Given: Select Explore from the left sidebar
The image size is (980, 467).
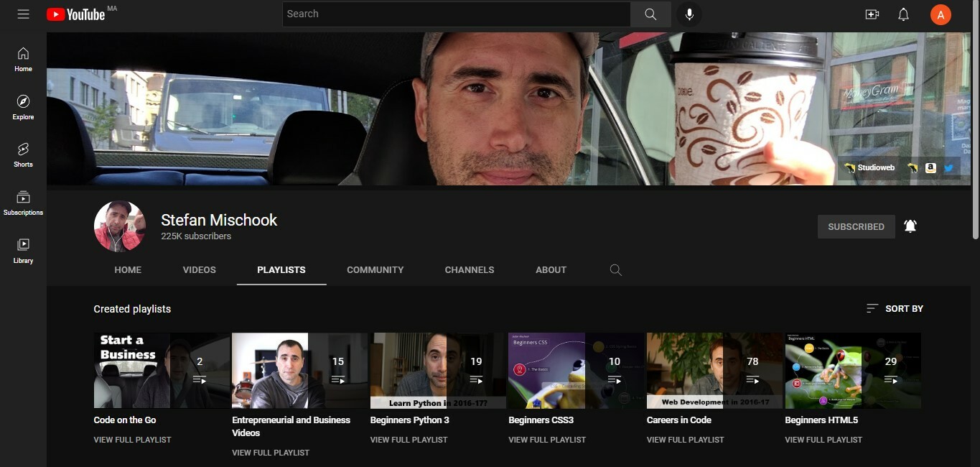Looking at the screenshot, I should point(22,106).
